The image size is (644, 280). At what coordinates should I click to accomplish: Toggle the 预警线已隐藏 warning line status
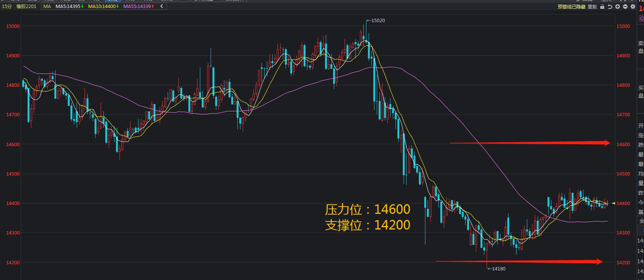[571, 7]
